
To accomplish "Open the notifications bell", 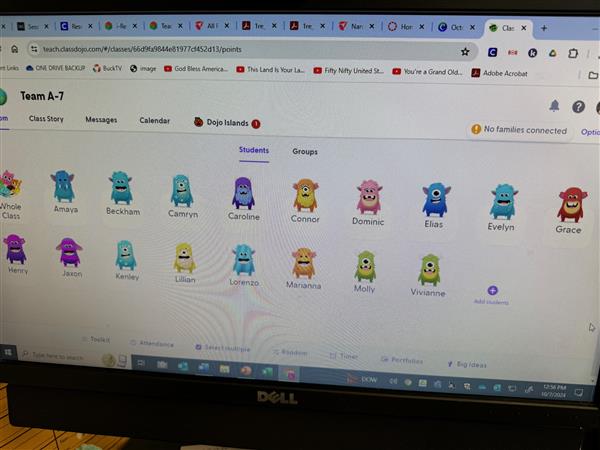I will pos(554,105).
